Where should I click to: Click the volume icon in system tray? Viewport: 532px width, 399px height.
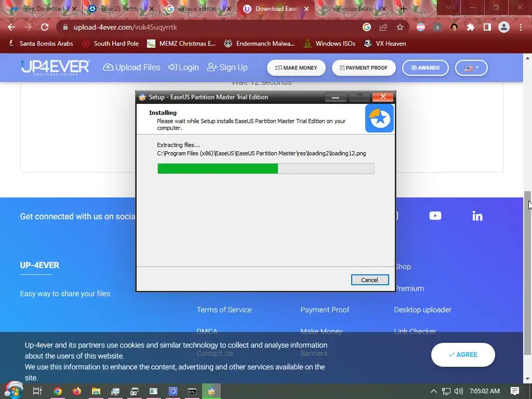point(459,391)
